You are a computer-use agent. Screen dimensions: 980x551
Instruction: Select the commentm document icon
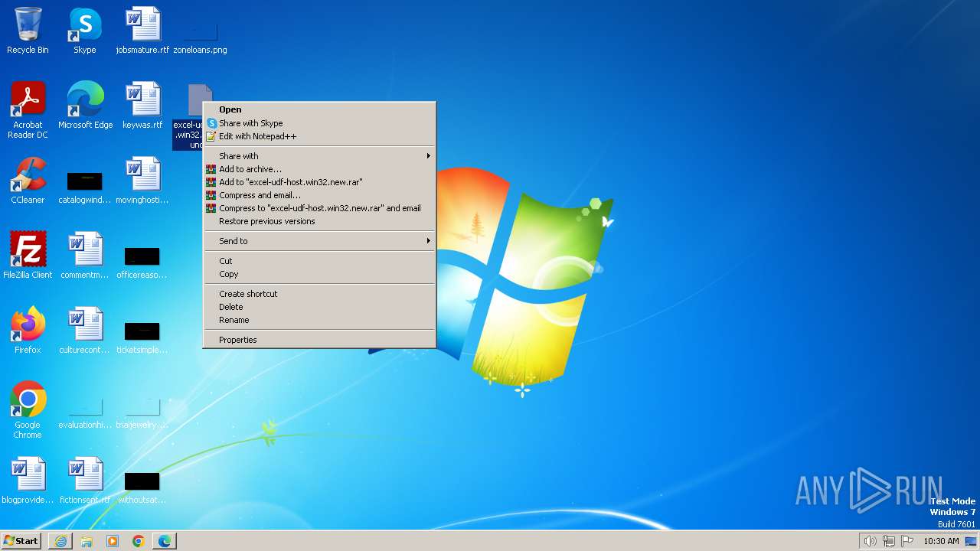pos(85,256)
